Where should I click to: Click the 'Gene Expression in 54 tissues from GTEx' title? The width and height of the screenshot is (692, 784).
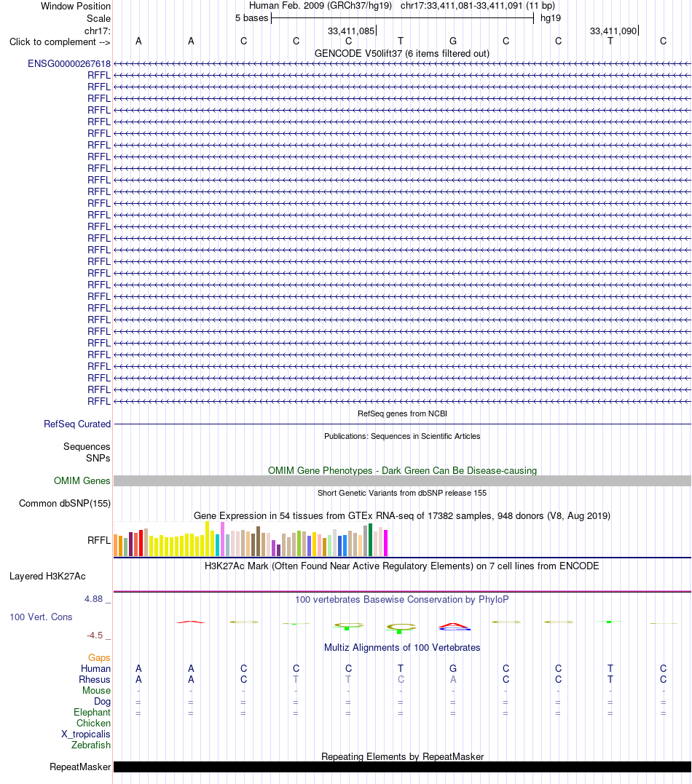point(402,515)
